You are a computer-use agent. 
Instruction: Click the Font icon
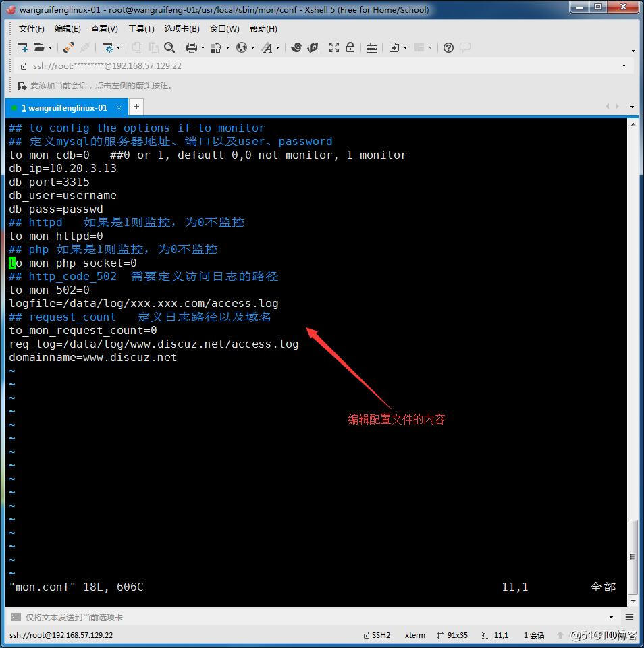[267, 47]
